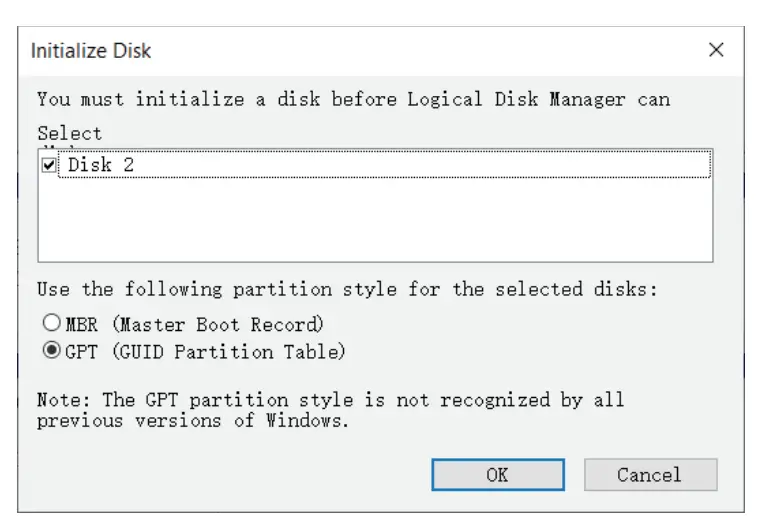Select the MBR radio button
Screen dimensions: 780x531
(x=50, y=324)
